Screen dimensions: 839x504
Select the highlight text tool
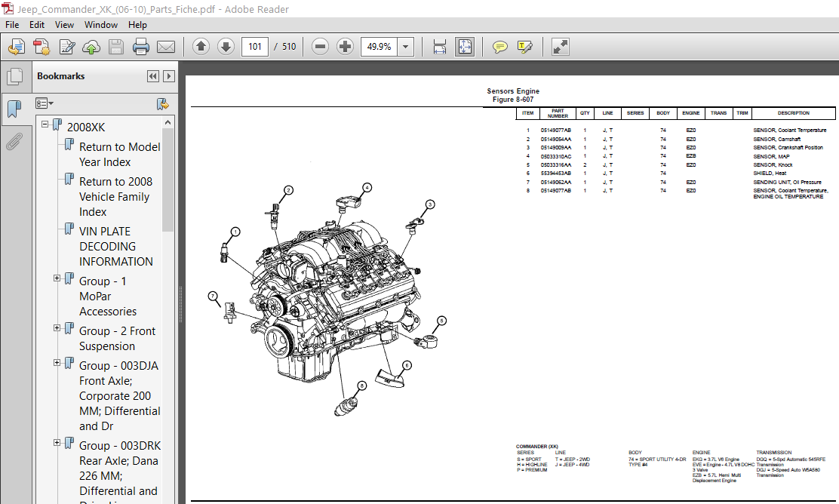(525, 47)
